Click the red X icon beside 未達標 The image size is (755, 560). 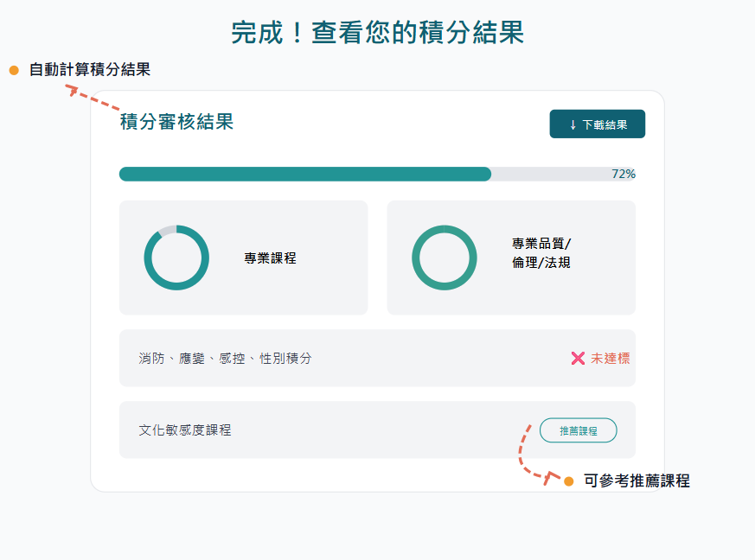point(579,358)
